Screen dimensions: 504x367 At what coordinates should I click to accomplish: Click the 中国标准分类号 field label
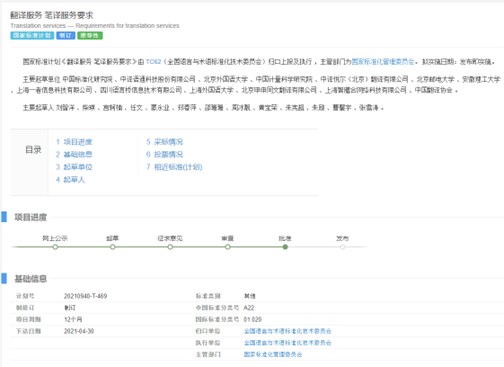point(217,308)
